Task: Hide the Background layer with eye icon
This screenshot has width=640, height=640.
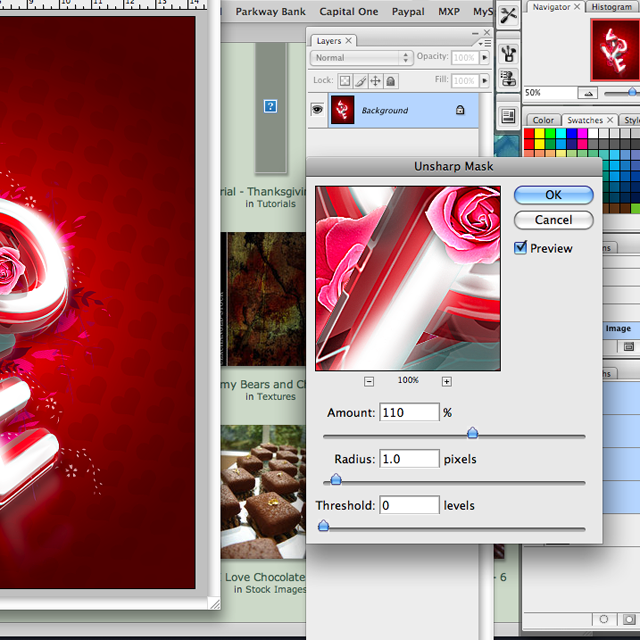Action: point(317,109)
